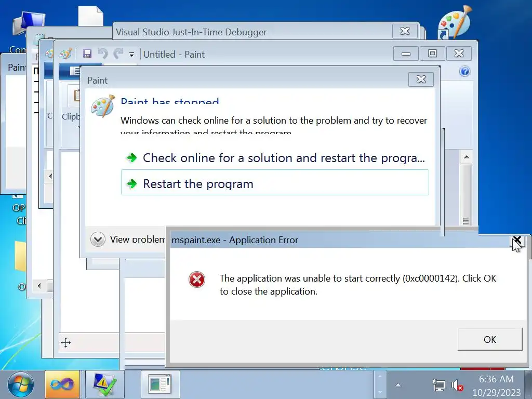Image resolution: width=532 pixels, height=399 pixels.
Task: Minimize the Untitled - Paint window
Action: tap(406, 54)
